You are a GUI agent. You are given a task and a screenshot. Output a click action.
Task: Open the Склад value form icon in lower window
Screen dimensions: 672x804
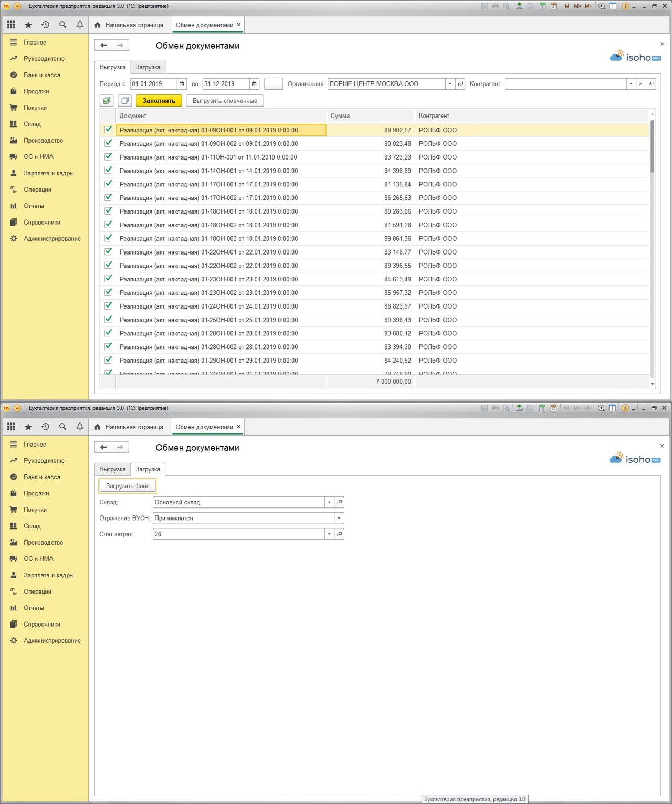[339, 502]
